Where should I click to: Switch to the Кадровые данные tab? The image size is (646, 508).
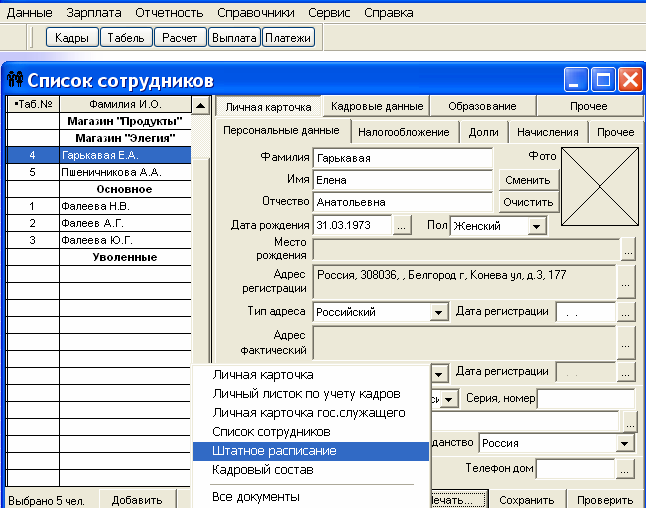click(x=377, y=106)
